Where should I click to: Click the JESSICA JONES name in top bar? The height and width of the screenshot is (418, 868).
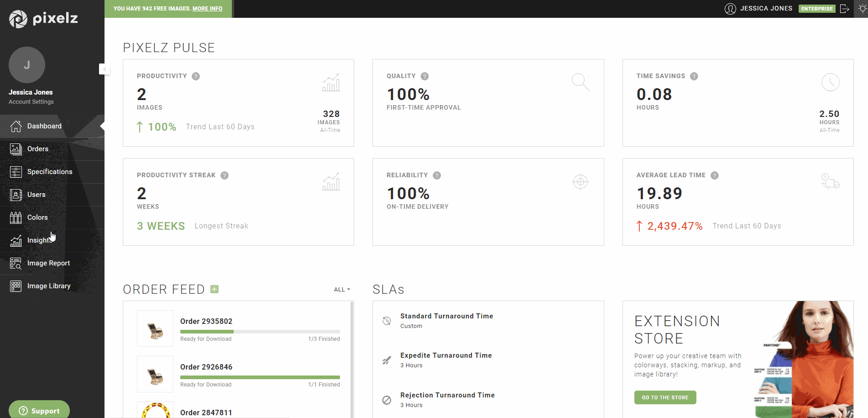(x=766, y=9)
